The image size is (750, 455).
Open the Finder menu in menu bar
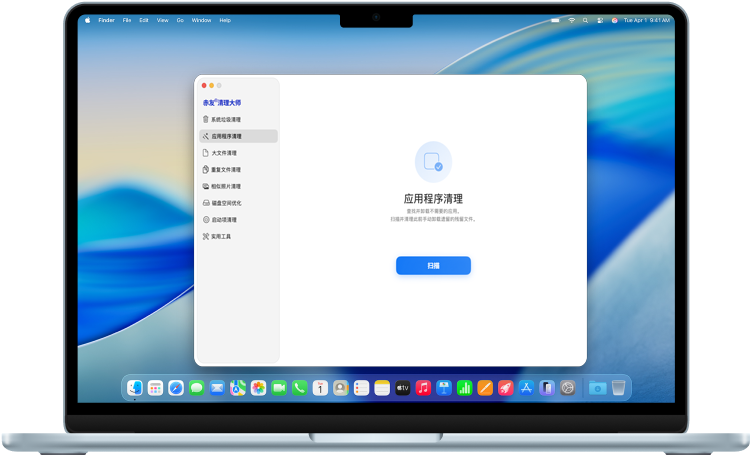tap(106, 20)
